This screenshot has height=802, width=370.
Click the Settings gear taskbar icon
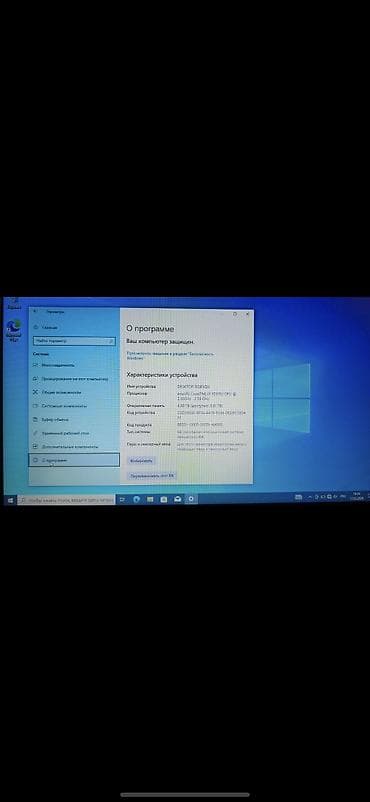(x=191, y=499)
